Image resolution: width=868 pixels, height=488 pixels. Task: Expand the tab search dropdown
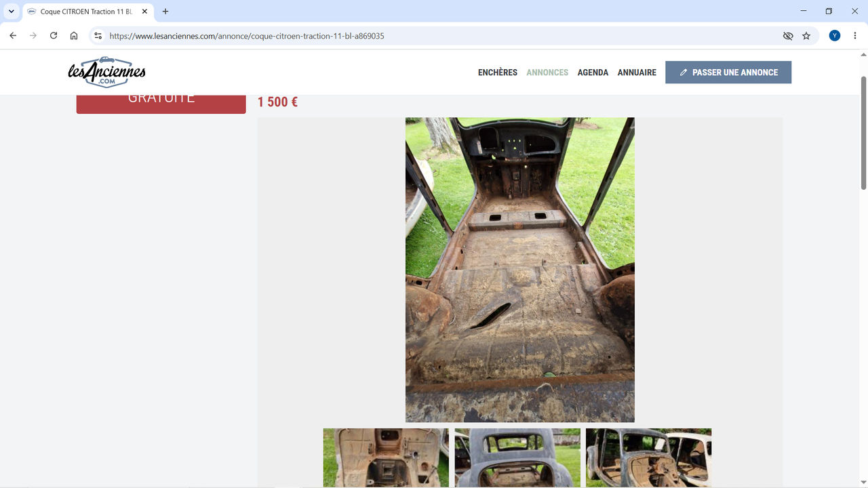(12, 12)
